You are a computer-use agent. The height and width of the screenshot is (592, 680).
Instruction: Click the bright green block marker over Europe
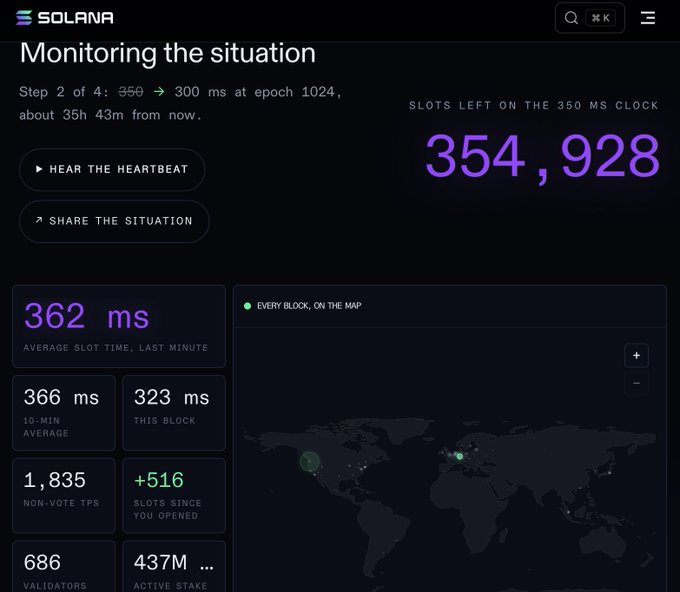pyautogui.click(x=460, y=456)
